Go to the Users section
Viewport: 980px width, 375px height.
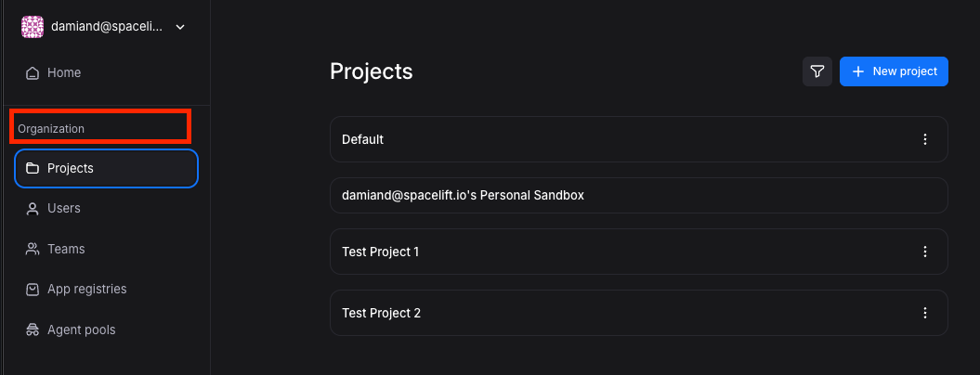(x=64, y=209)
